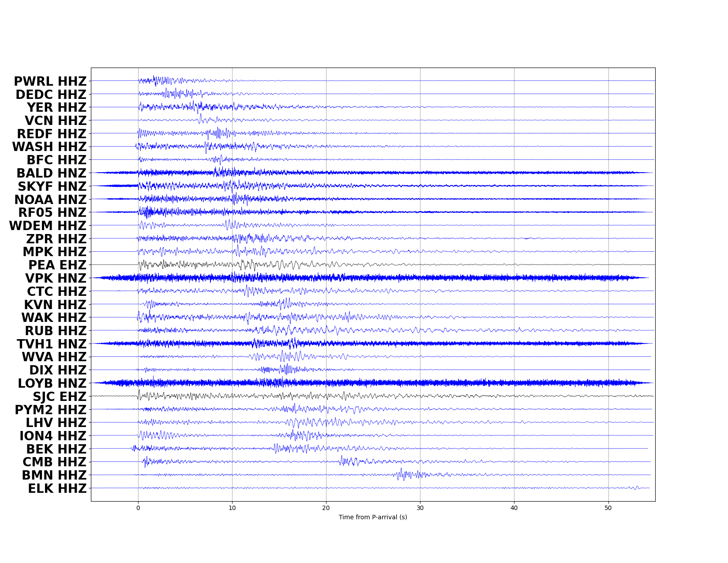This screenshot has width=728, height=563.
Task: Click the WDEM HHZ station label
Action: coord(48,226)
